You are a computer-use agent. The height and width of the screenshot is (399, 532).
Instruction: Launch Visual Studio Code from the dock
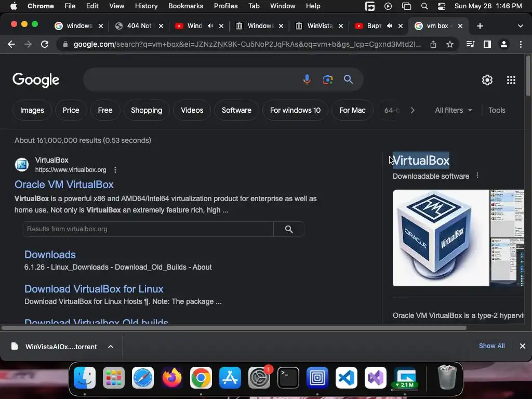click(x=347, y=378)
